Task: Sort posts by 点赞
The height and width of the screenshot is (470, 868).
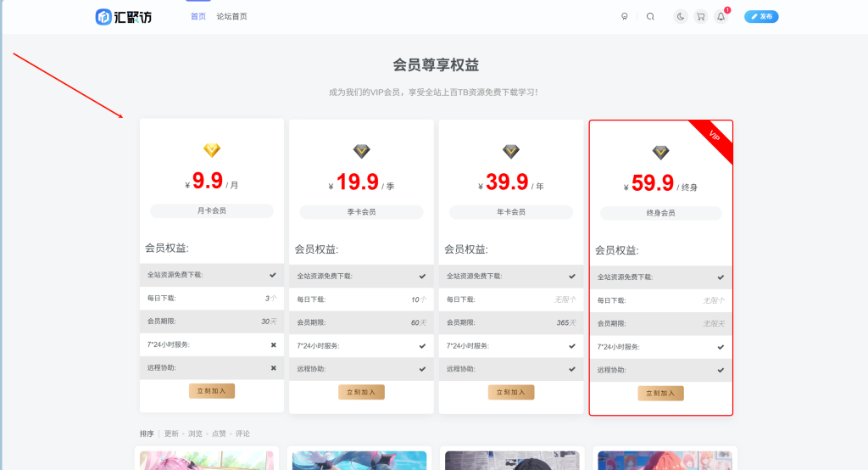Action: click(219, 434)
